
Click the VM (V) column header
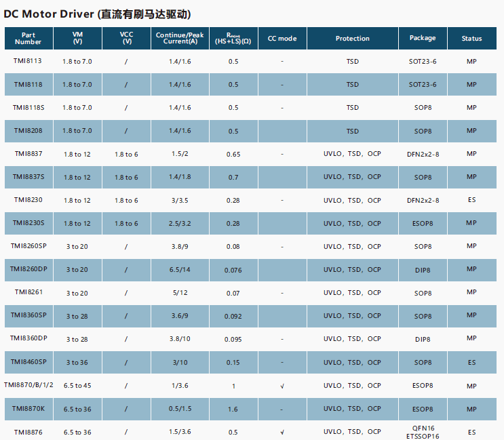point(77,38)
